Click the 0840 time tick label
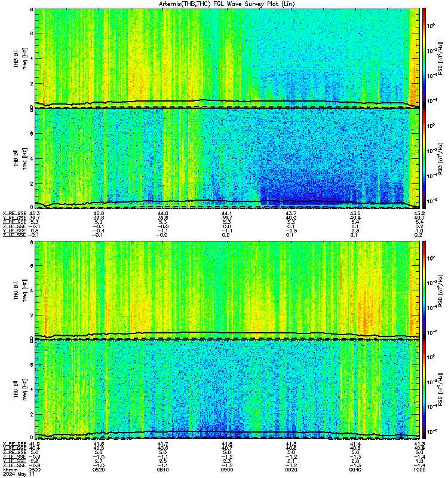The image size is (448, 478). point(162,470)
